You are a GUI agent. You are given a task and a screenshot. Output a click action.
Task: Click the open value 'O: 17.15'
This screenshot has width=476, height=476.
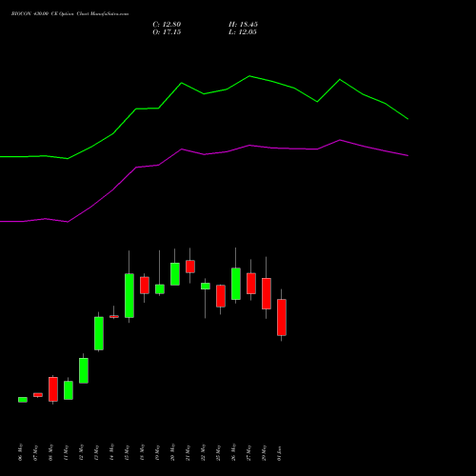(167, 32)
